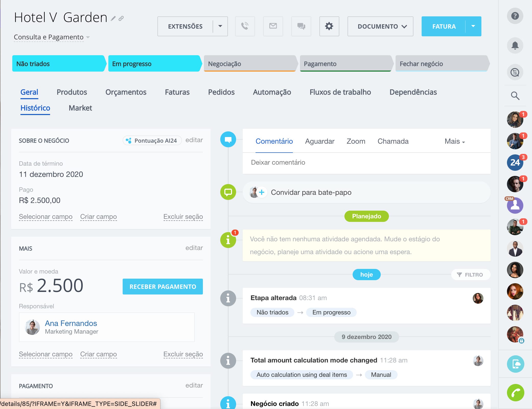This screenshot has height=409, width=532.
Task: Switch to the Produtos tab
Action: click(x=72, y=92)
